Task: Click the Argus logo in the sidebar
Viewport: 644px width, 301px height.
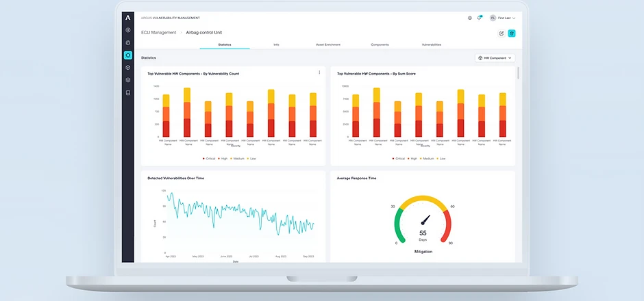Action: (x=127, y=18)
